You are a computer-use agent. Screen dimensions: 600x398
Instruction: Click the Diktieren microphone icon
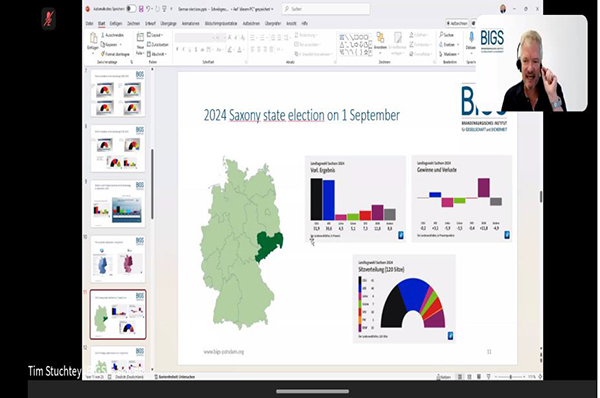(471, 38)
